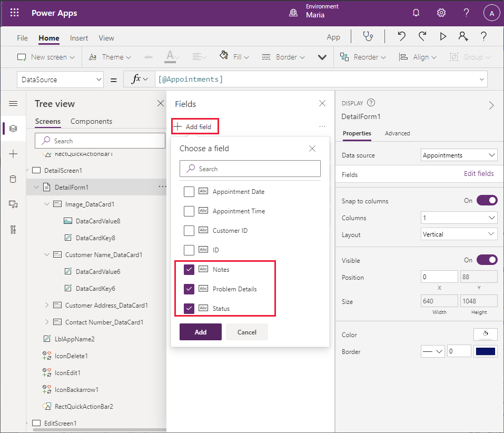Image resolution: width=504 pixels, height=433 pixels.
Task: Open the Data source Appointments dropdown
Action: [459, 155]
